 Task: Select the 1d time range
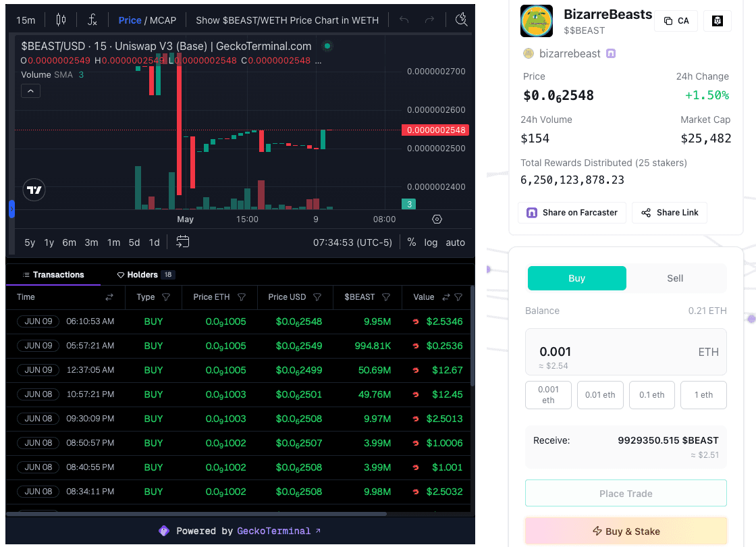pos(154,242)
